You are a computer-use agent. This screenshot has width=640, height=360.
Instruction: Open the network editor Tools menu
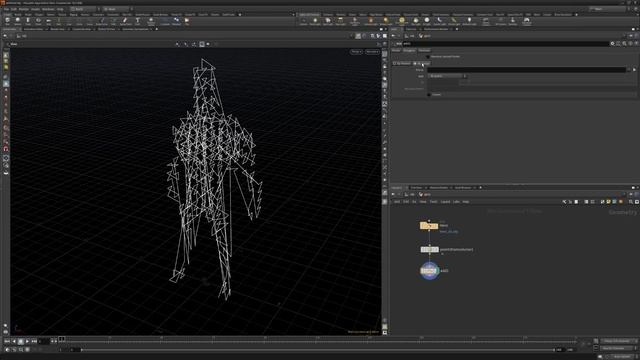(433, 202)
